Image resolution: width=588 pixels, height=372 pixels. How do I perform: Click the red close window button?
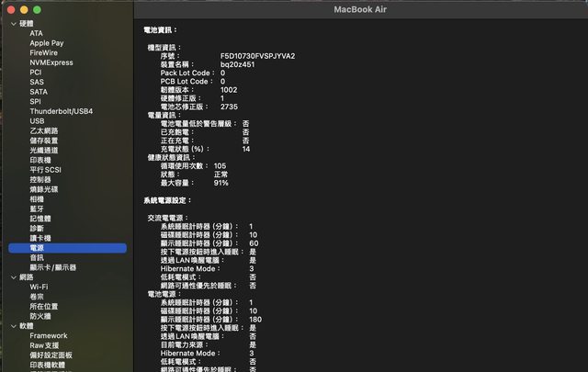point(12,8)
